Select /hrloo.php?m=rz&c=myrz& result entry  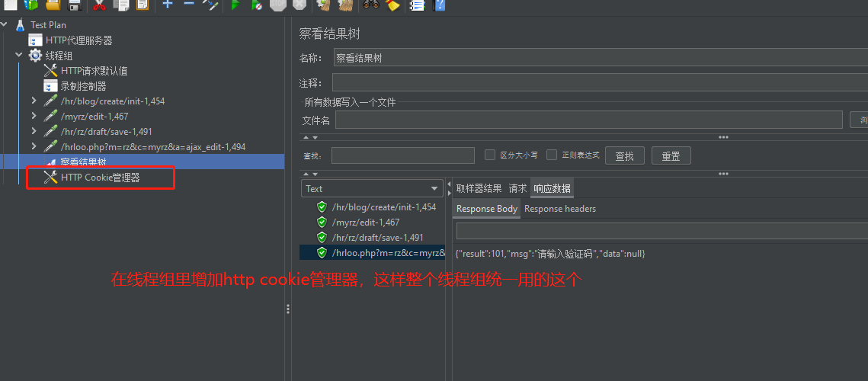click(x=373, y=252)
